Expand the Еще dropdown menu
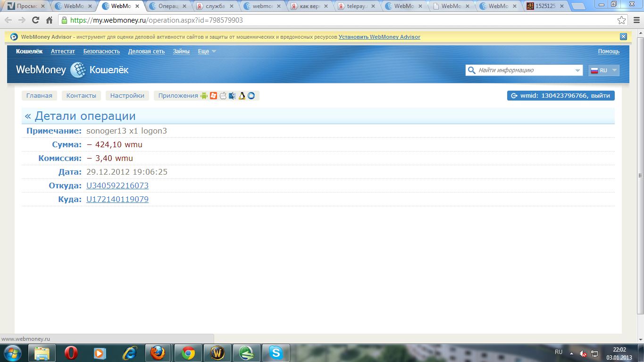This screenshot has width=644, height=362. coord(207,51)
